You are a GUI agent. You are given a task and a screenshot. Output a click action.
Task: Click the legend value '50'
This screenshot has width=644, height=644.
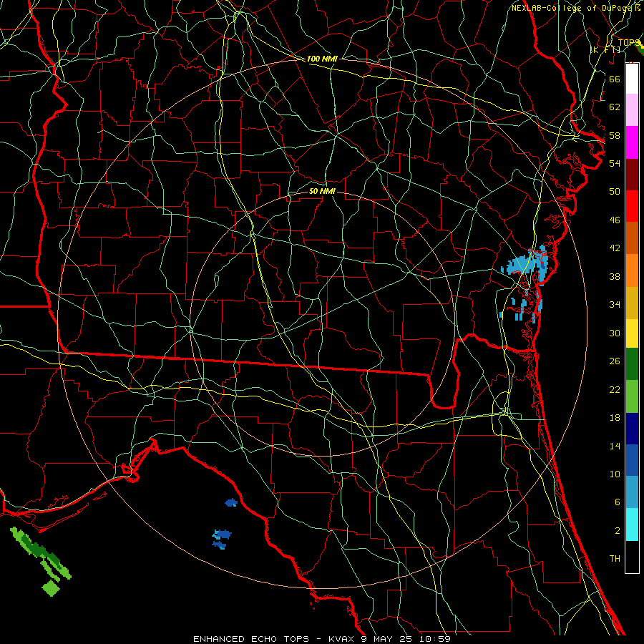pyautogui.click(x=615, y=192)
